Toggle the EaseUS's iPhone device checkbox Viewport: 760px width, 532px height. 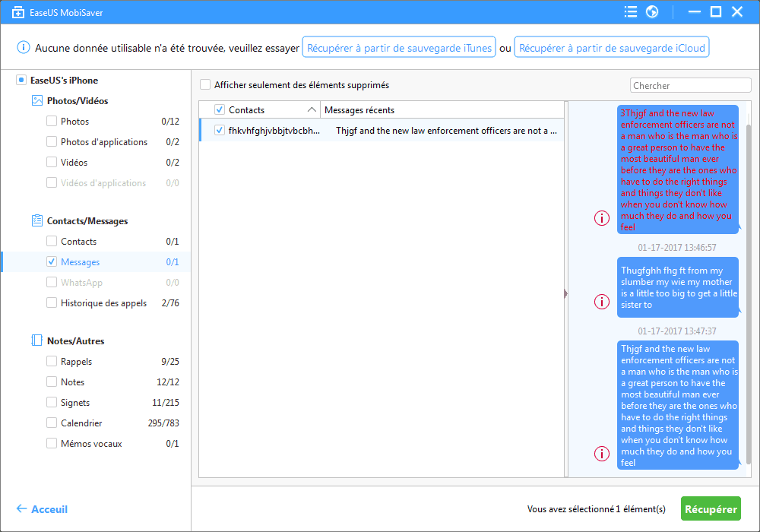pyautogui.click(x=21, y=80)
